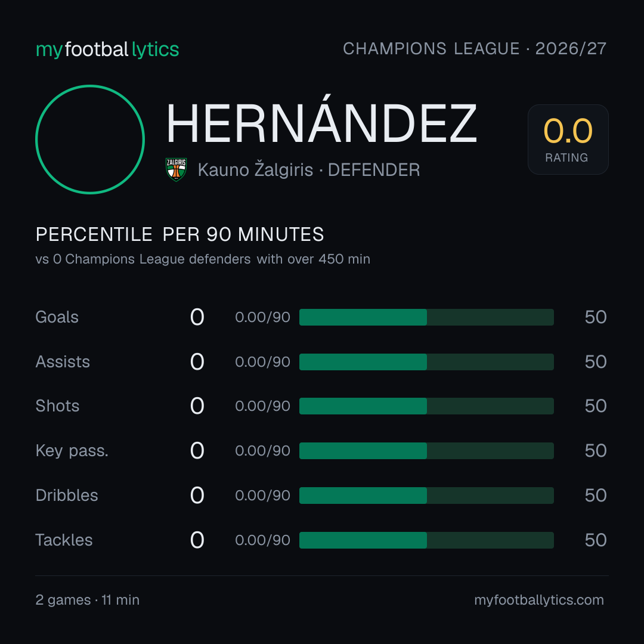Click the empty green player photo circle
Image resolution: width=644 pixels, height=644 pixels.
click(90, 139)
